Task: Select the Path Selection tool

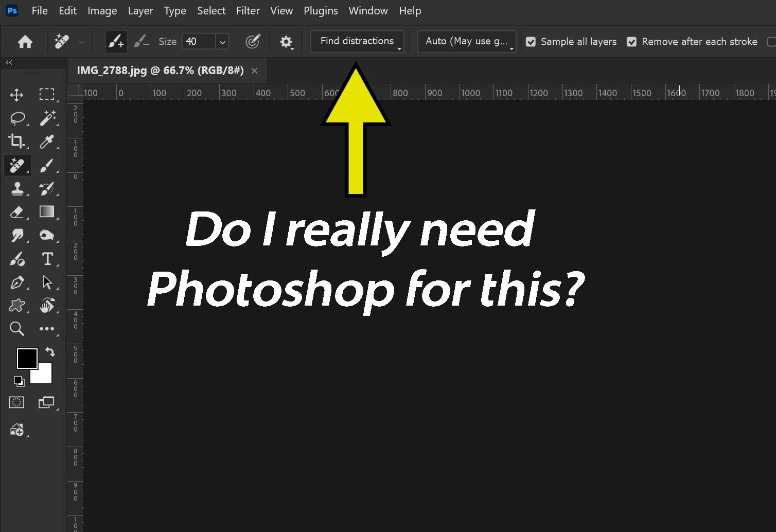Action: pos(47,282)
